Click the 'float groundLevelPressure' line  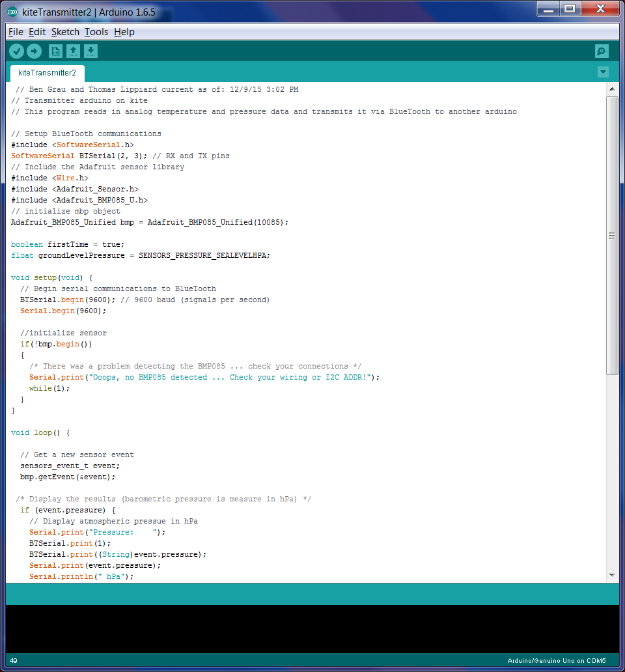[141, 255]
